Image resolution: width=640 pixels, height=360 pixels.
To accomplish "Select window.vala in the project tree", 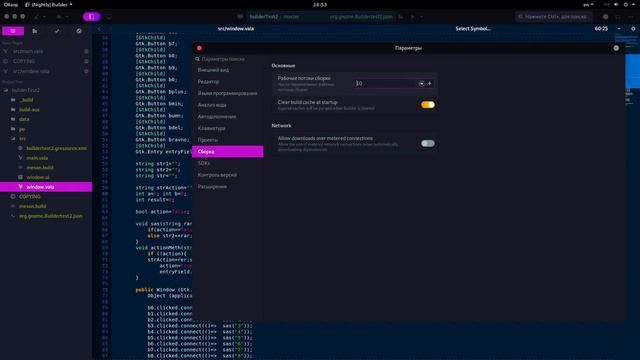I will [46, 187].
